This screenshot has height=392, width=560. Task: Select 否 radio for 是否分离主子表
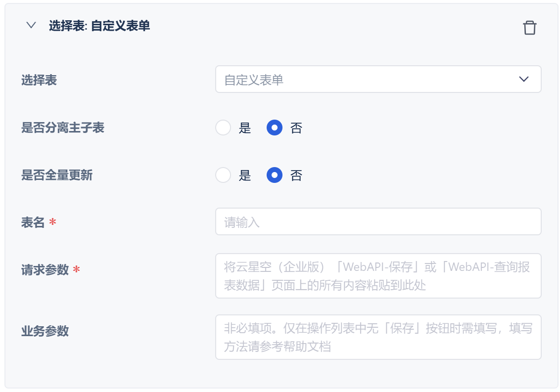point(275,128)
